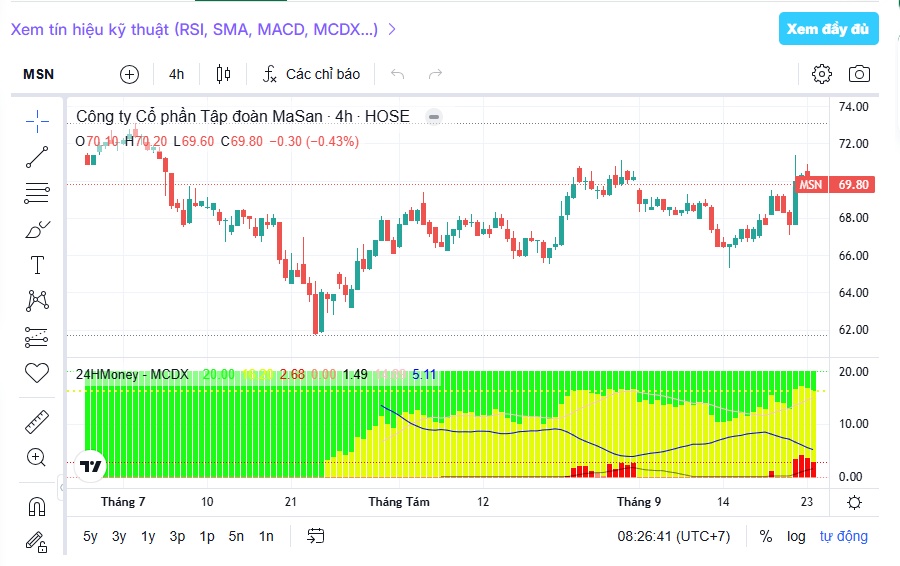Set range to 1p
This screenshot has width=900, height=566.
pyautogui.click(x=207, y=536)
